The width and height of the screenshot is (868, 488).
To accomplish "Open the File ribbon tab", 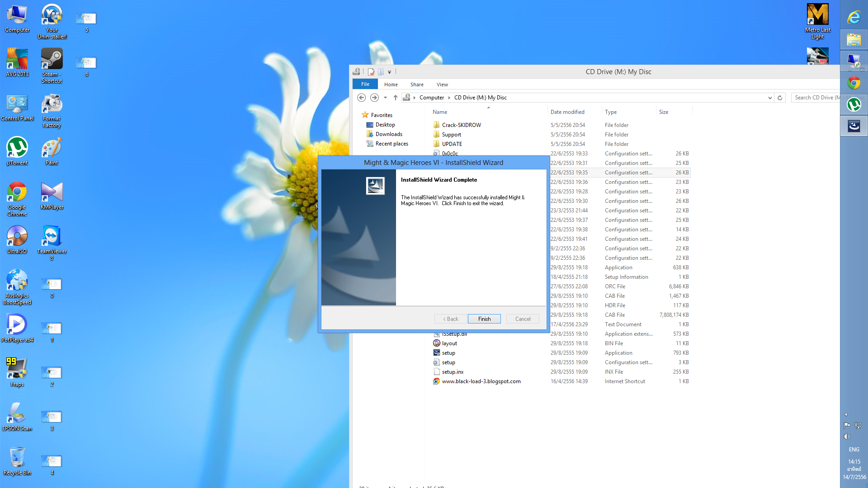I will 365,84.
